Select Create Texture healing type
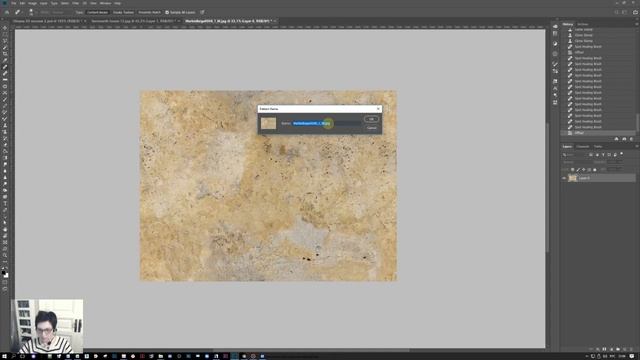Image resolution: width=640 pixels, height=360 pixels. pos(123,12)
